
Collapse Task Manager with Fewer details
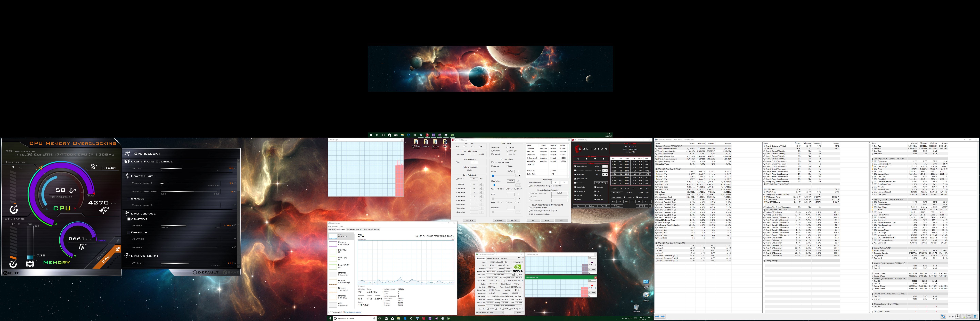point(336,312)
